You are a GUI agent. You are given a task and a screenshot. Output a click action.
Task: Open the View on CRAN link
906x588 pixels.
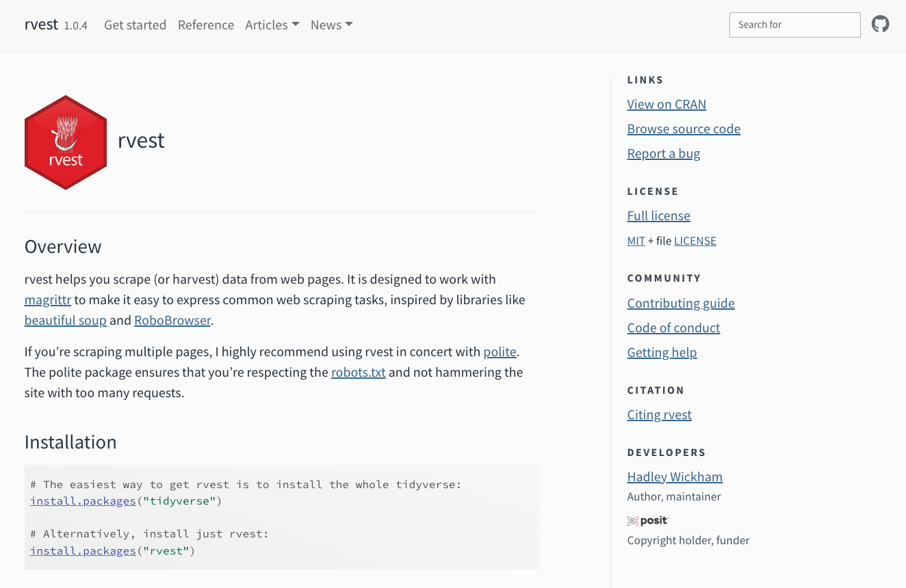click(x=666, y=104)
